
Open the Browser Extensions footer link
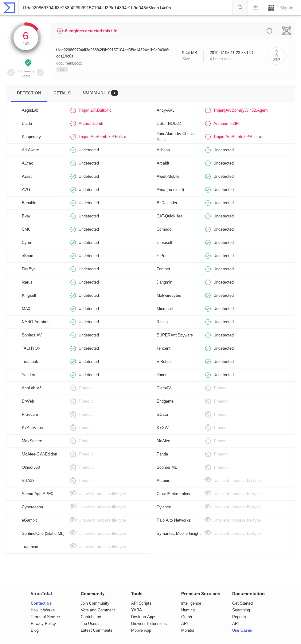click(149, 623)
